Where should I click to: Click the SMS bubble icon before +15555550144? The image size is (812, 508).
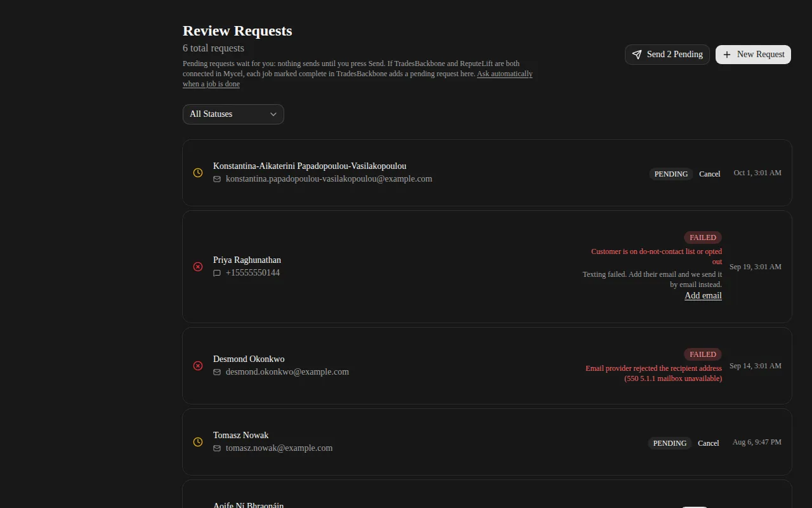tap(217, 273)
